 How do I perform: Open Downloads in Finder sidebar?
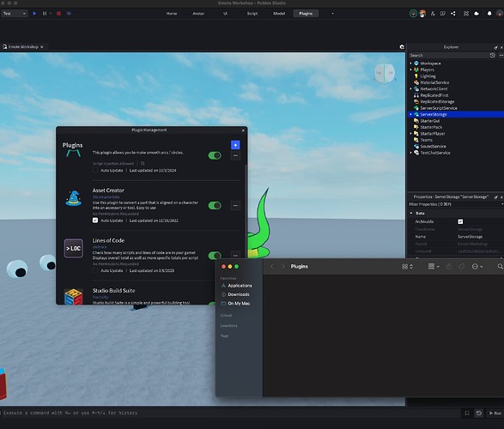(239, 294)
